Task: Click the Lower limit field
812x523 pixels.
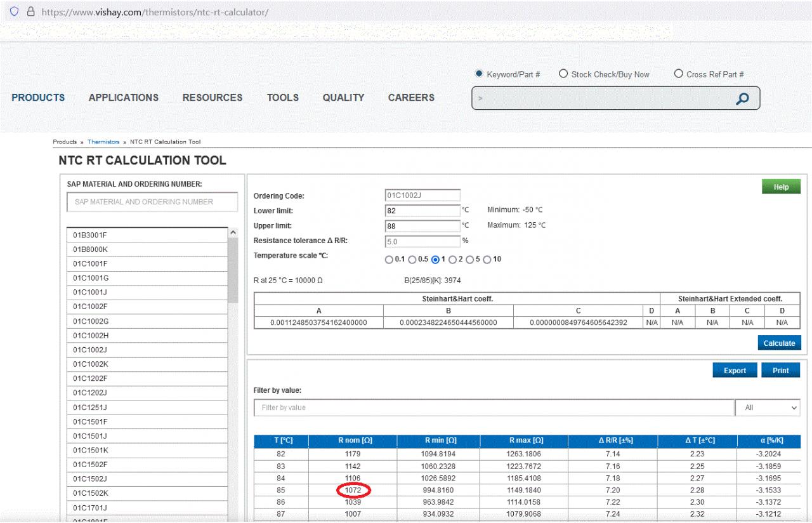Action: (x=422, y=211)
